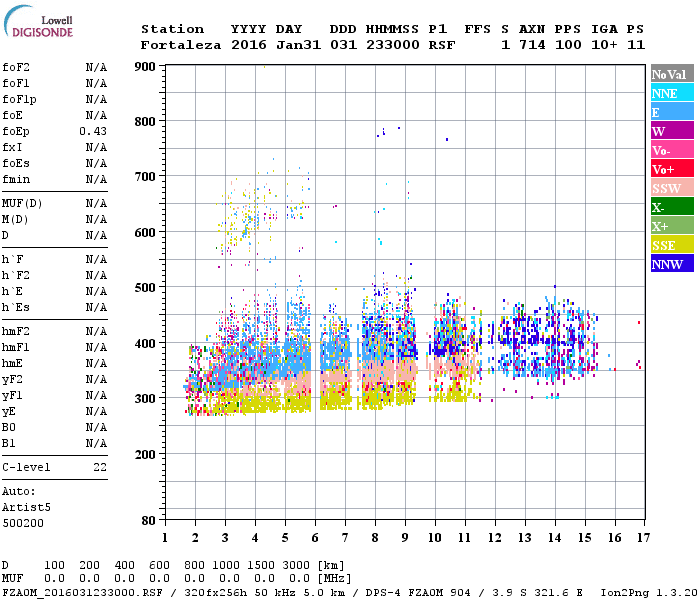Click the yE parameter label
Screen dimensions: 700x600
(8, 412)
